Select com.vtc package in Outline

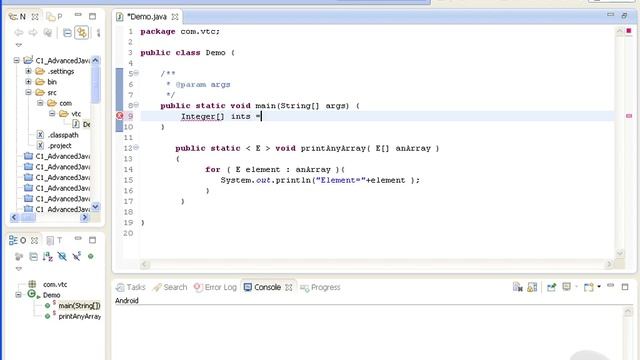click(x=55, y=284)
